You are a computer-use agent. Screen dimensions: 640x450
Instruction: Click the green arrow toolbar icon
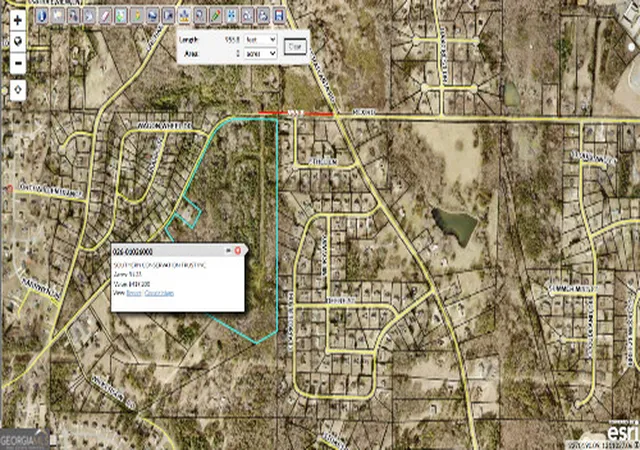121,16
